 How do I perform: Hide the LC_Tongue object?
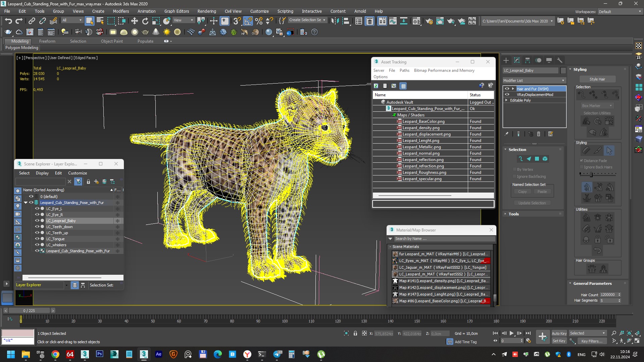point(37,239)
